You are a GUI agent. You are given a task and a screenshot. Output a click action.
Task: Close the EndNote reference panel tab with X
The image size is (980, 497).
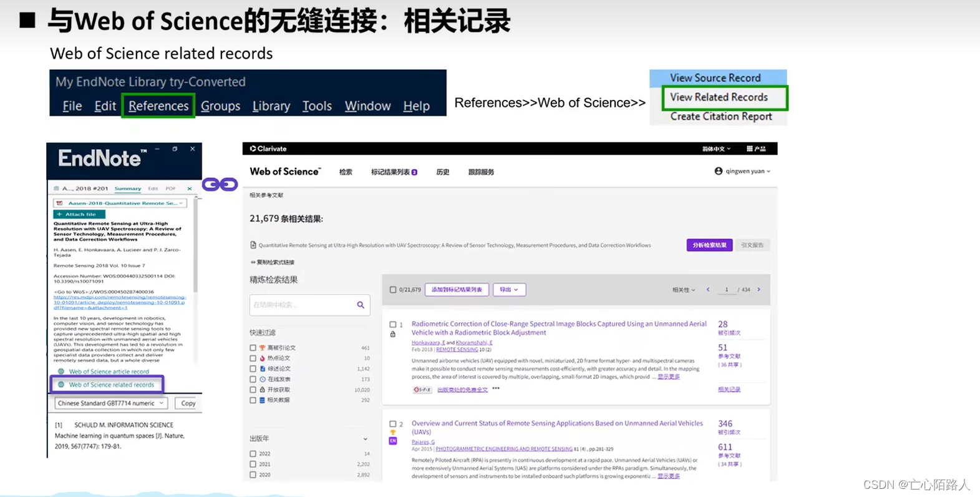[x=190, y=189]
